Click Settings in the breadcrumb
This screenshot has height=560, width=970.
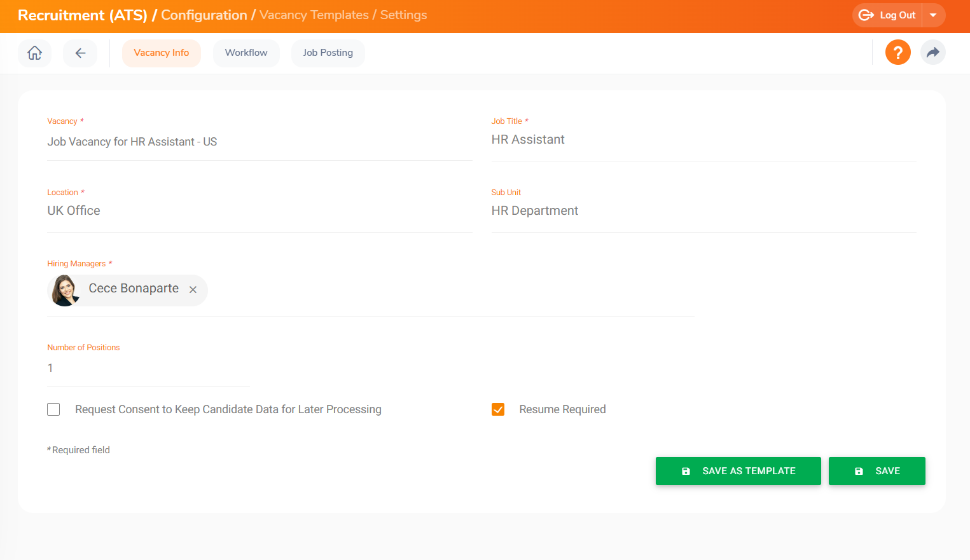[404, 15]
